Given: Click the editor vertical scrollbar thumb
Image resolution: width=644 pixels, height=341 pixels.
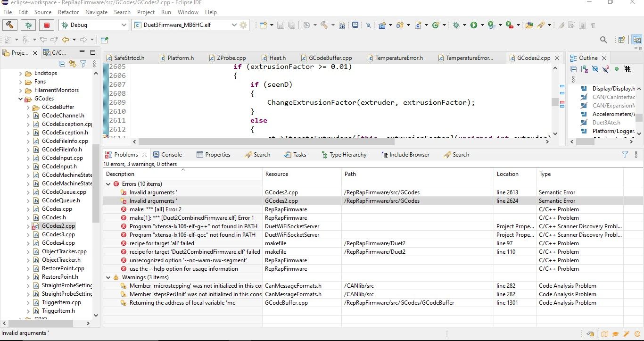Looking at the screenshot, I should click(x=554, y=102).
